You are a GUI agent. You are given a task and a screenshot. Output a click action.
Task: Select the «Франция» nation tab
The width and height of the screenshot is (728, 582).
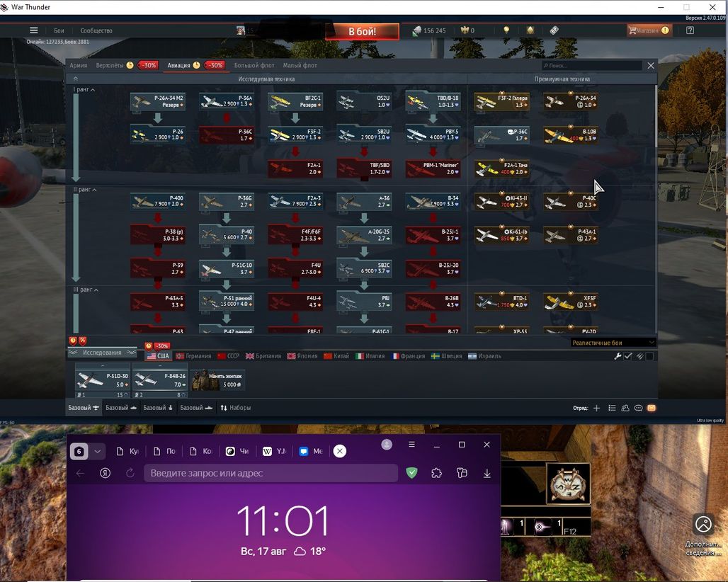(408, 356)
